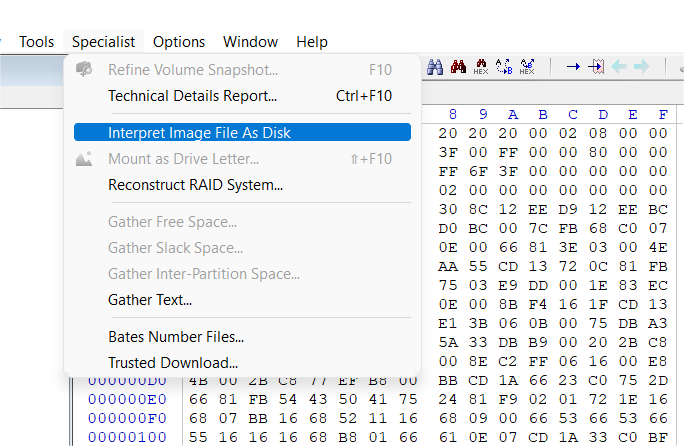Click the Go To Sector icon
The height and width of the screenshot is (446, 684).
[596, 67]
